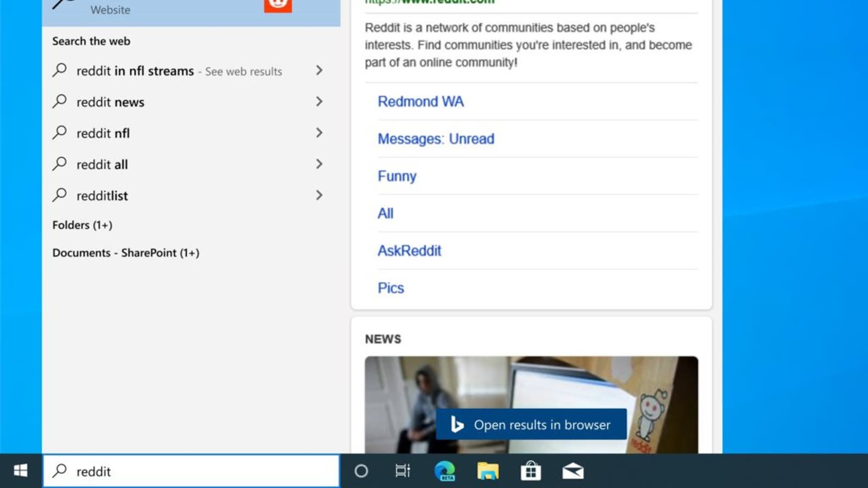
Task: Open the 'Pics' Reddit link
Action: pos(391,288)
